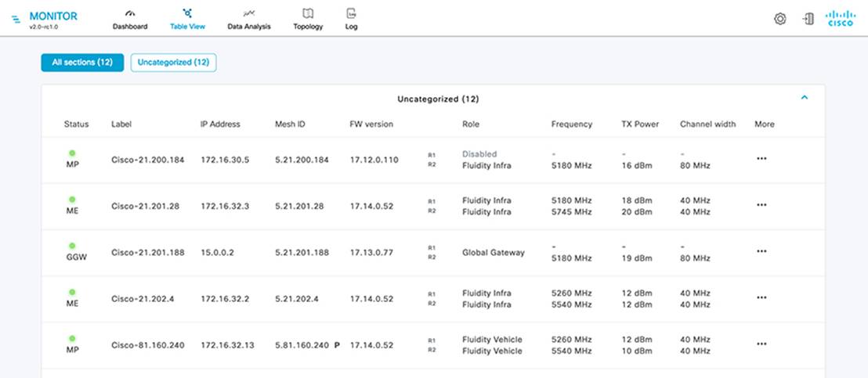The height and width of the screenshot is (378, 868).
Task: Click the More column header
Action: point(765,124)
